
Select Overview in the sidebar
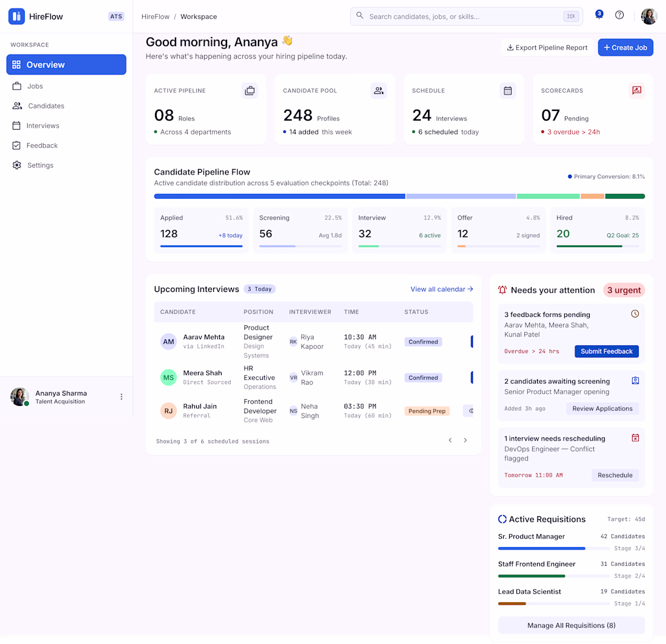(x=66, y=65)
